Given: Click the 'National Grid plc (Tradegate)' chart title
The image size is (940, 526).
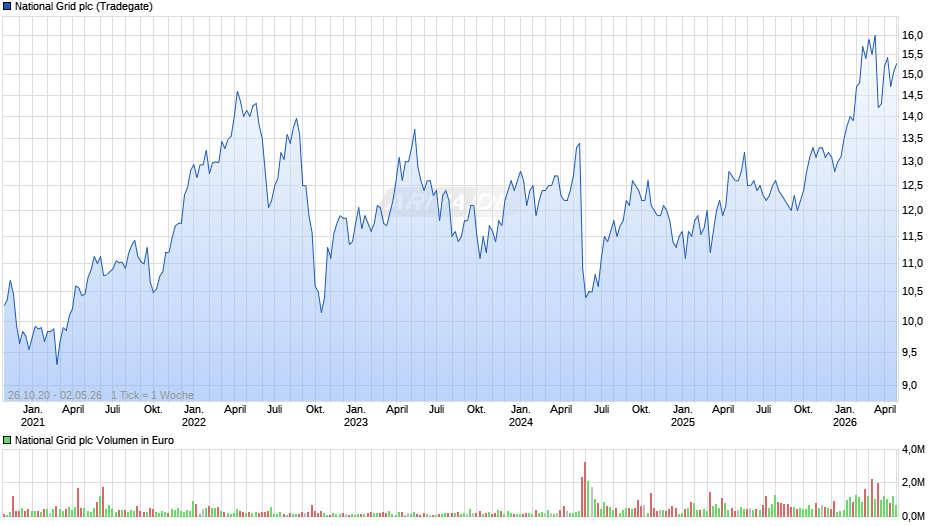Looking at the screenshot, I should click(x=84, y=7).
